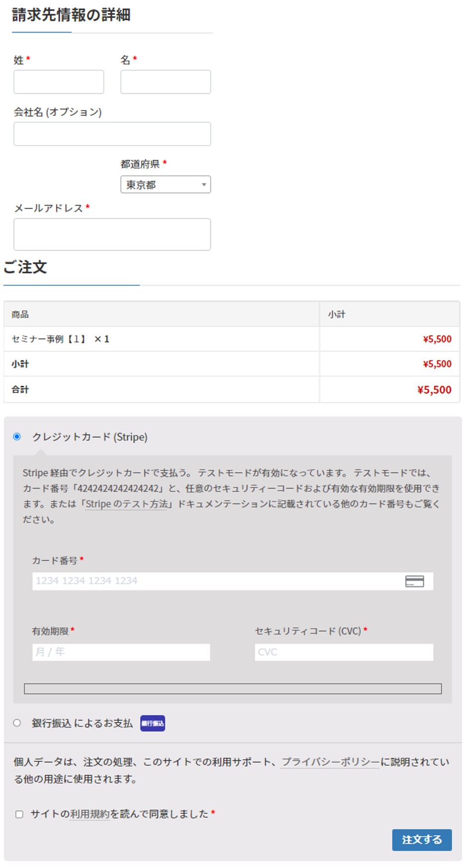Select the クレジットカード (Stripe) payment radio button

(x=17, y=436)
